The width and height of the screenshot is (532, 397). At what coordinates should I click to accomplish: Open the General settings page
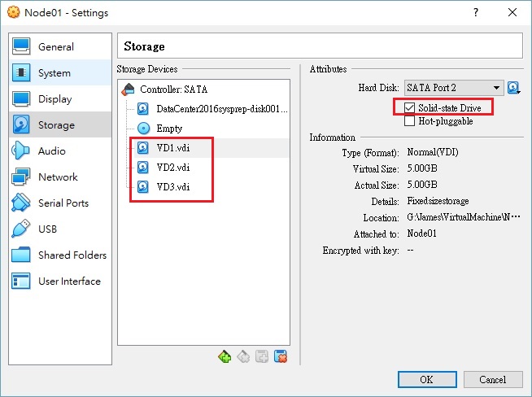click(x=55, y=47)
